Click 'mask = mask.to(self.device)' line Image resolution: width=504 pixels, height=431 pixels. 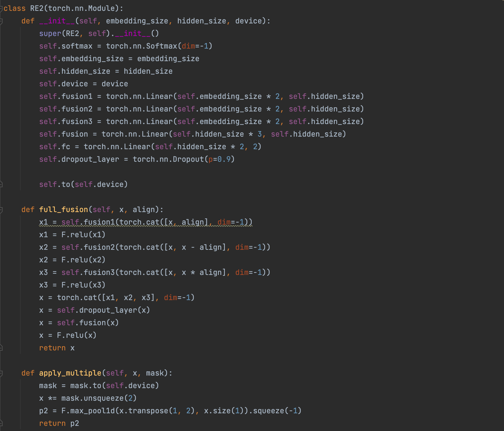[x=99, y=386]
